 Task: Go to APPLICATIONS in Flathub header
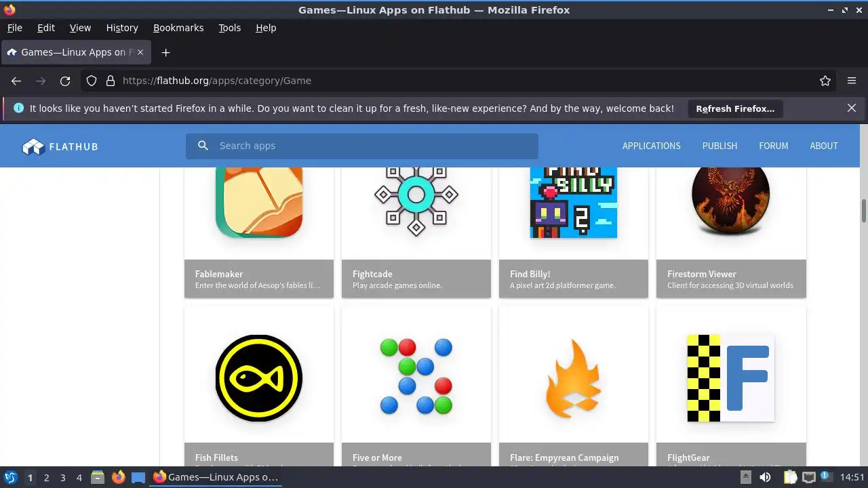[x=651, y=146]
